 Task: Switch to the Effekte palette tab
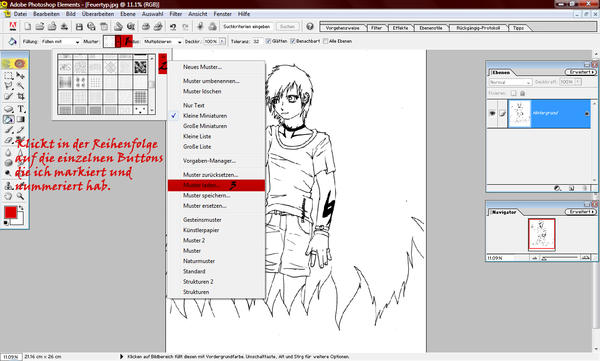(400, 28)
